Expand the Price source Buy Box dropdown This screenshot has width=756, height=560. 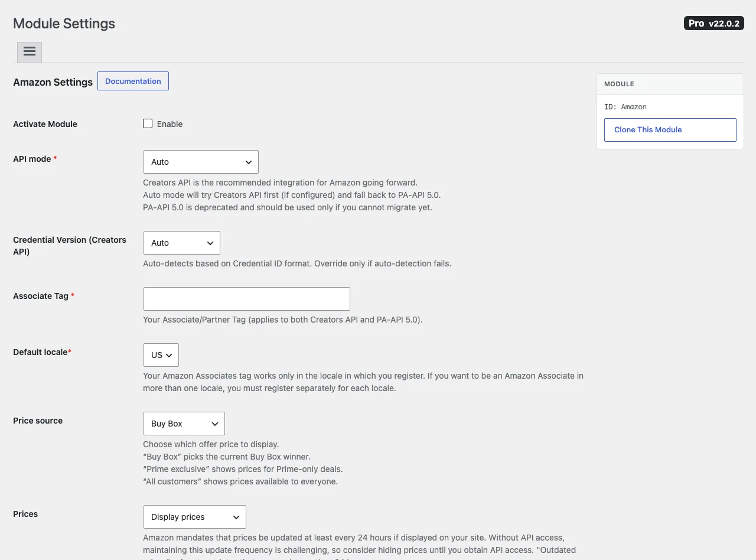click(x=184, y=424)
